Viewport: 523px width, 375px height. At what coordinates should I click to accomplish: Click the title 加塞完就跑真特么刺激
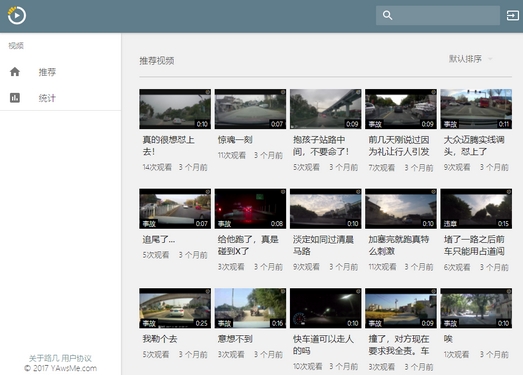pyautogui.click(x=399, y=245)
